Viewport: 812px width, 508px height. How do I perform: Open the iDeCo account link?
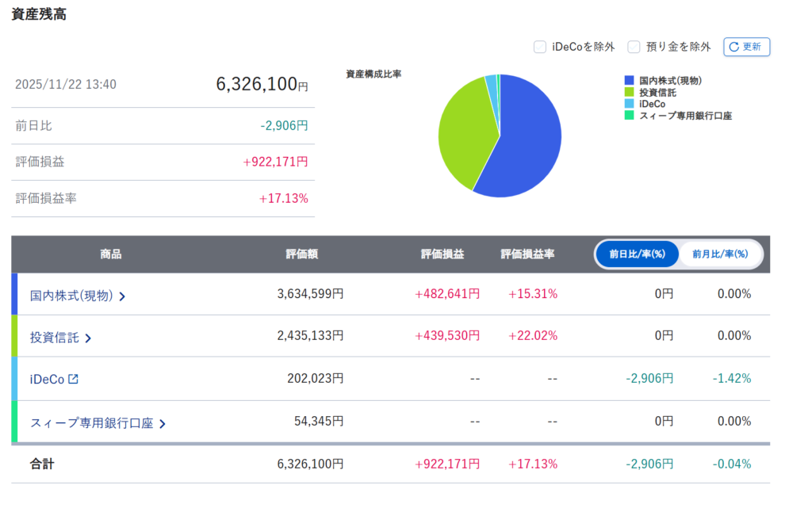[47, 379]
